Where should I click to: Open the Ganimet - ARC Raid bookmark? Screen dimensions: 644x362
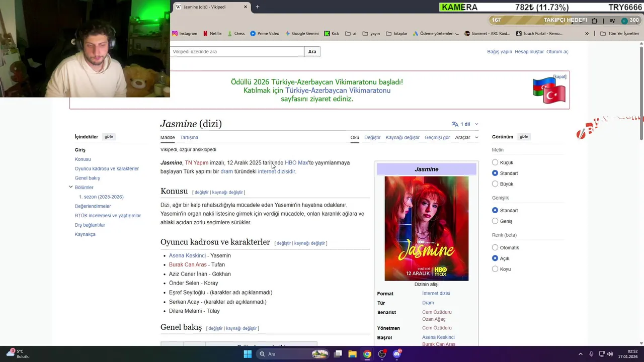point(488,34)
